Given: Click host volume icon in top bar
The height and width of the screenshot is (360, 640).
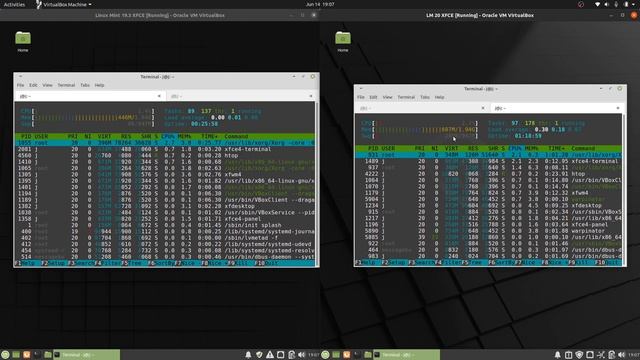Looking at the screenshot, I should 607,4.
